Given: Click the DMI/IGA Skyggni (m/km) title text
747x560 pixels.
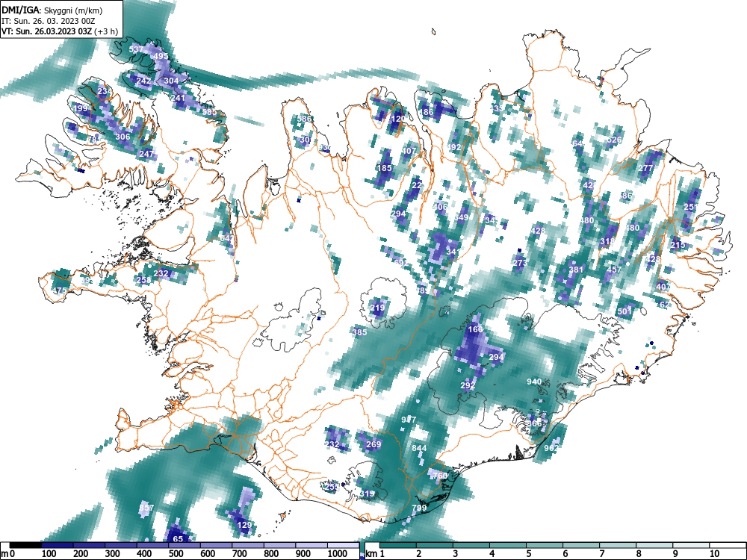Looking at the screenshot, I should 52,10.
